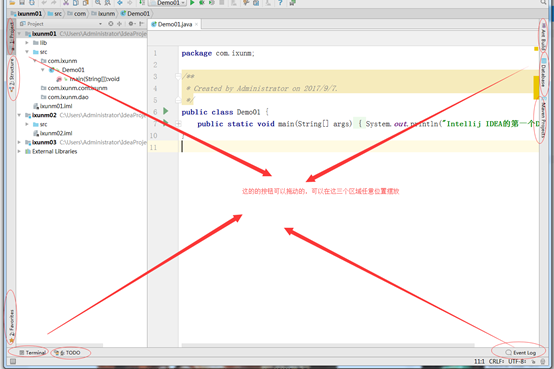Viewport: 554px width, 369px height.
Task: Open the Terminal tool window
Action: pyautogui.click(x=32, y=352)
